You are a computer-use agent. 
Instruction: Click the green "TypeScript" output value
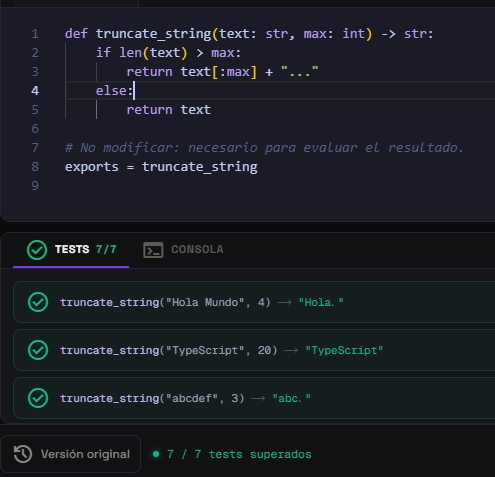coord(344,350)
